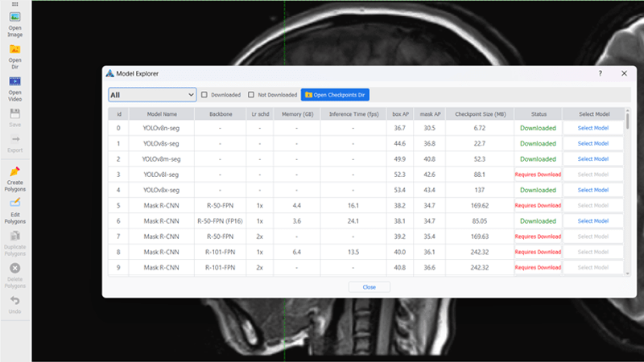Click the help question mark button

pos(600,73)
